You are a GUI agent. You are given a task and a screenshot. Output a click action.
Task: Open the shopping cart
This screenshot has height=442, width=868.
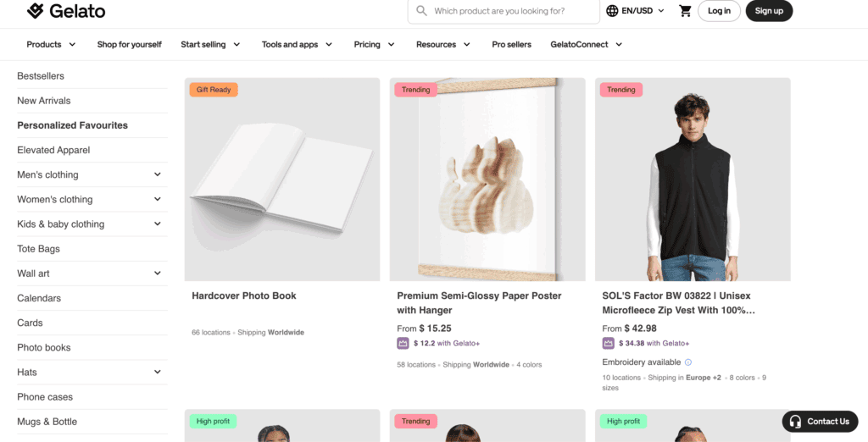[685, 11]
